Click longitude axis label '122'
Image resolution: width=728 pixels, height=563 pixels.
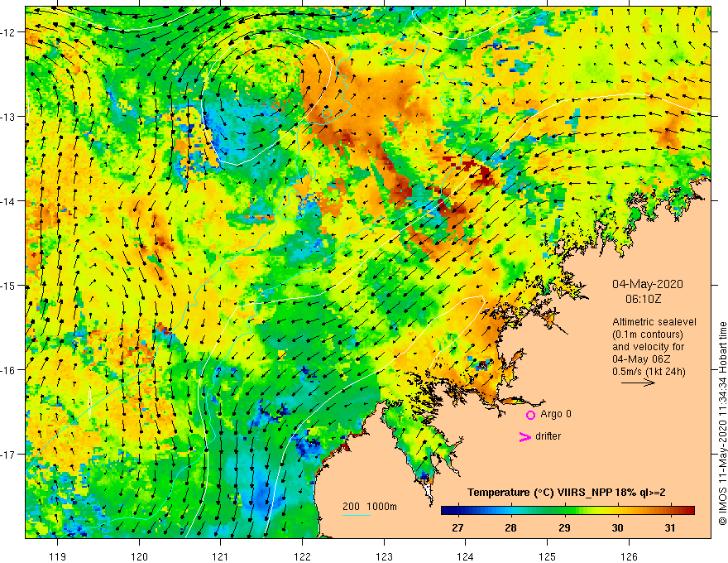tap(302, 556)
